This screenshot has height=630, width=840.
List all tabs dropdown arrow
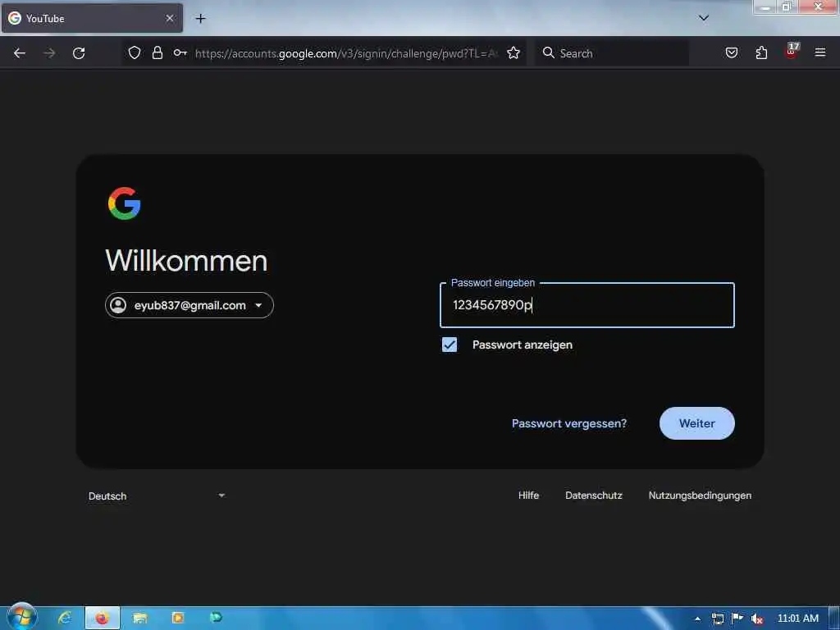pyautogui.click(x=704, y=18)
